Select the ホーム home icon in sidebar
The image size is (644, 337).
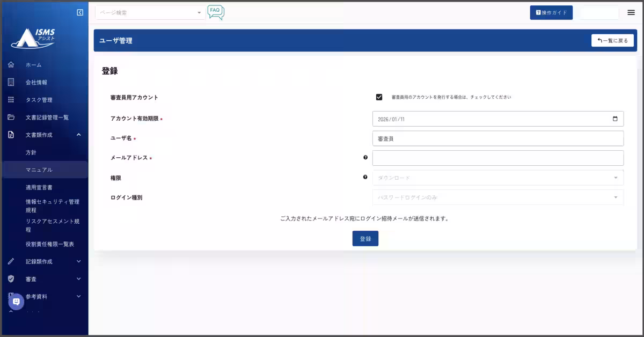pyautogui.click(x=11, y=64)
